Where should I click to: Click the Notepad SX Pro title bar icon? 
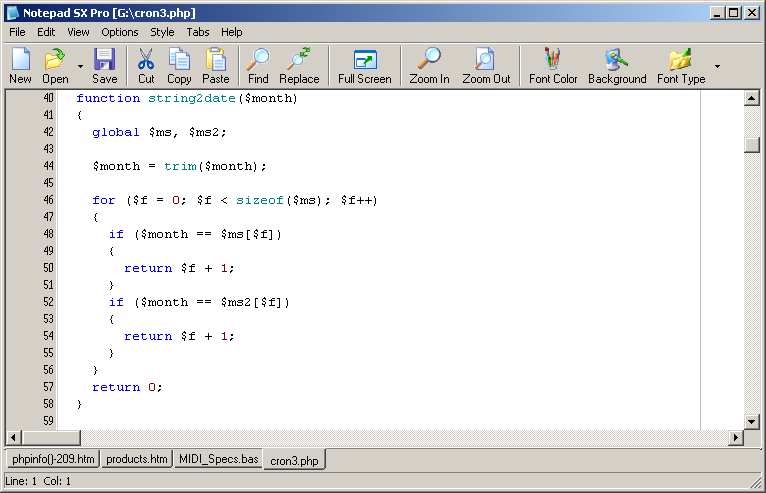[x=12, y=13]
